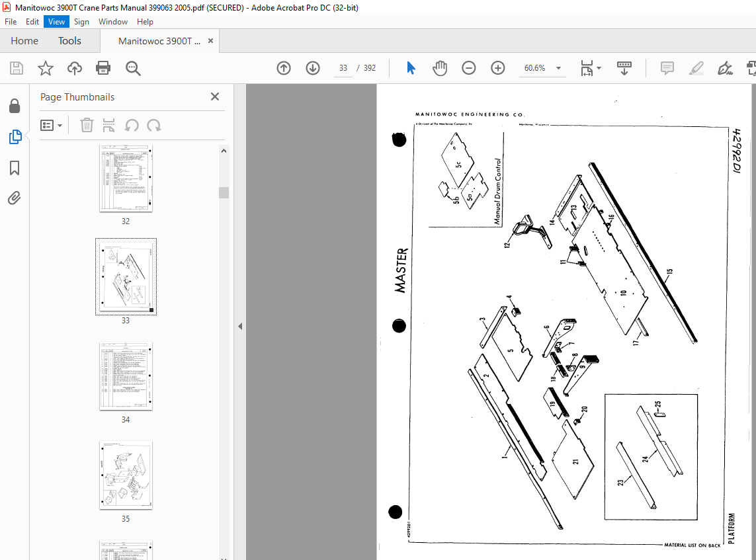The image size is (756, 560).
Task: Click the zoom level field showing 60.6%
Action: coord(534,68)
